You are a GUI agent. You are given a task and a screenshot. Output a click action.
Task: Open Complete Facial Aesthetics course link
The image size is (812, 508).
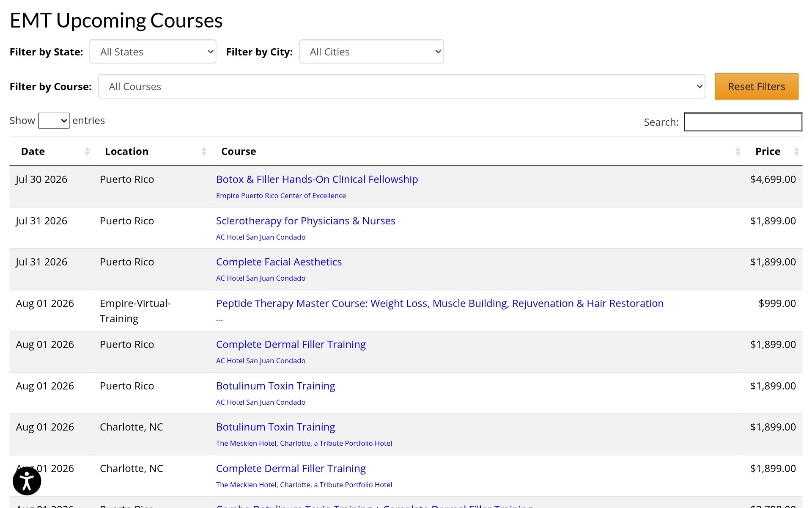click(x=279, y=262)
